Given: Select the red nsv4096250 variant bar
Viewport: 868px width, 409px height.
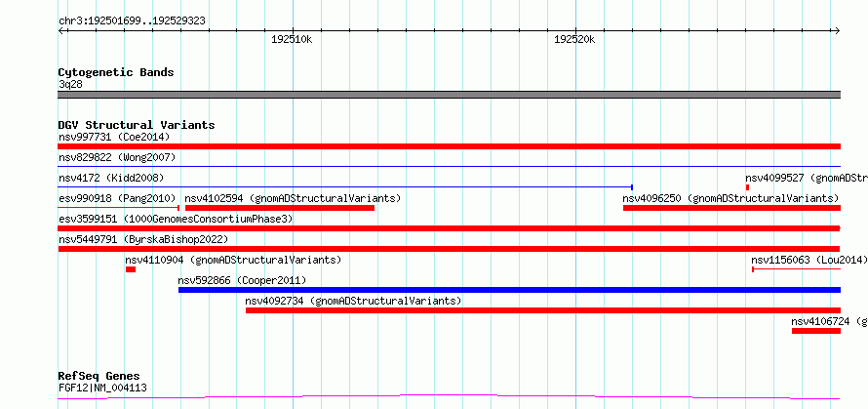Looking at the screenshot, I should click(731, 208).
